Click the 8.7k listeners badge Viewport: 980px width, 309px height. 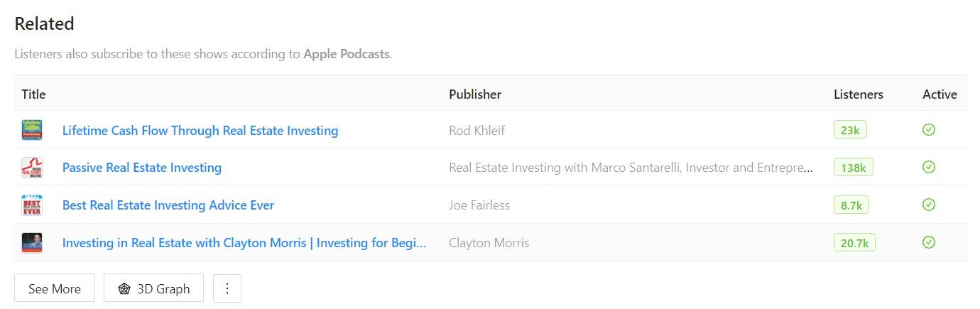(x=851, y=205)
